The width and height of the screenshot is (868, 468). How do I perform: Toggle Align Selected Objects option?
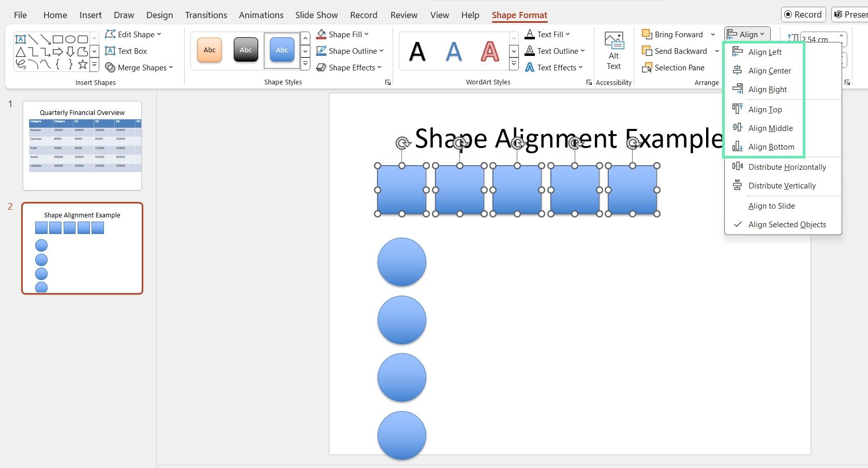[787, 224]
